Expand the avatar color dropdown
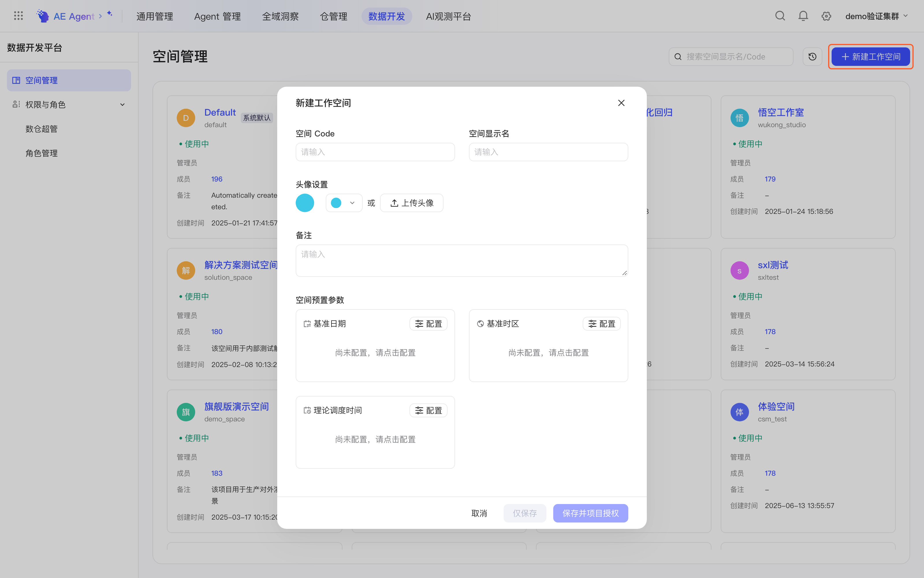Image resolution: width=924 pixels, height=578 pixels. (344, 203)
